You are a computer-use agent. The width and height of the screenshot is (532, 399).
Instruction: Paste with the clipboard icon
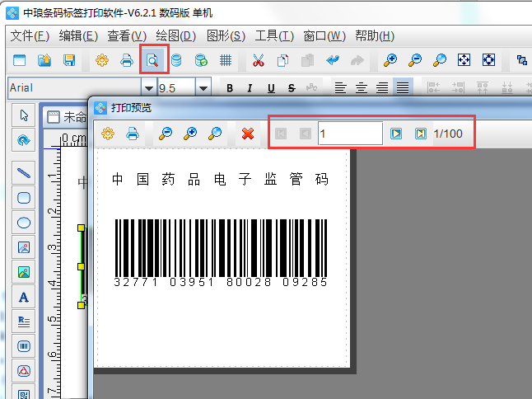(307, 60)
